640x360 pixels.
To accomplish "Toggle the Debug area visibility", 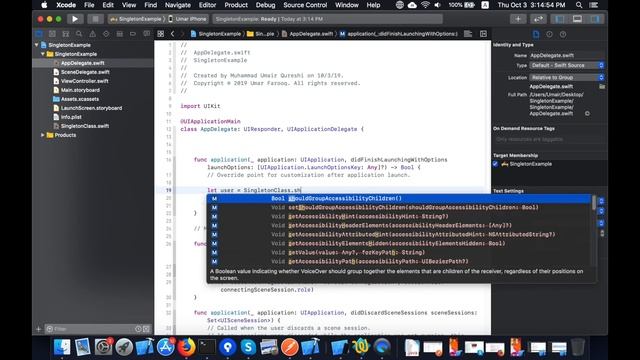I will [577, 19].
